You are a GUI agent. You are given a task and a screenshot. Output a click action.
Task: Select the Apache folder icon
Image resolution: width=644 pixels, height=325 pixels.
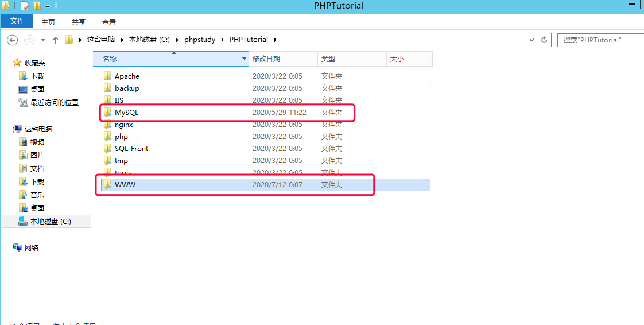coord(107,76)
